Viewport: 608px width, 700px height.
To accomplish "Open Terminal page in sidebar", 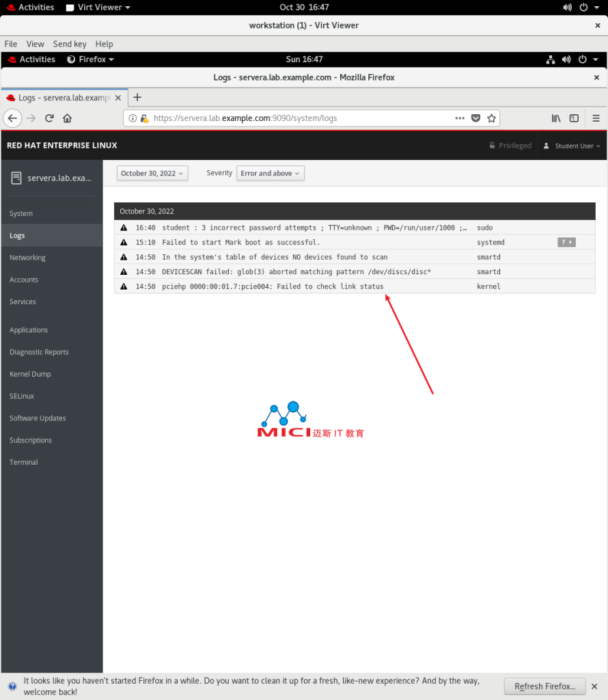I will pyautogui.click(x=52, y=462).
